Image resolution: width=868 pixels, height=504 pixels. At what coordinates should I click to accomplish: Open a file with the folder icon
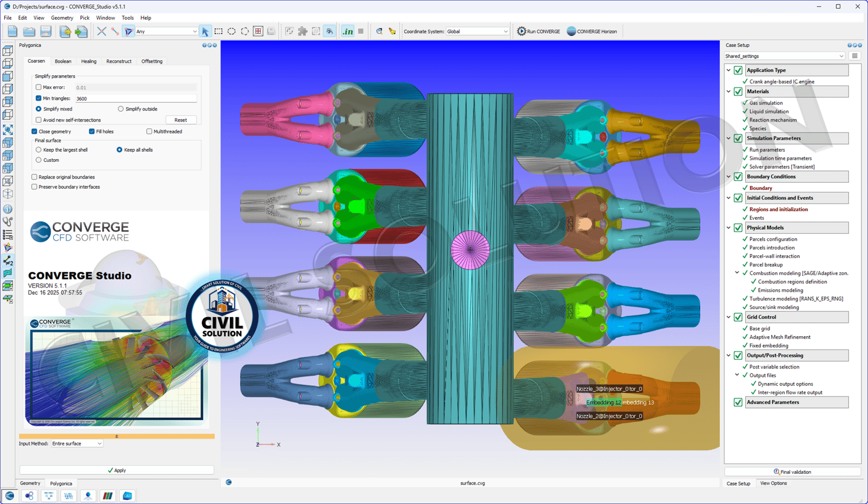point(29,31)
